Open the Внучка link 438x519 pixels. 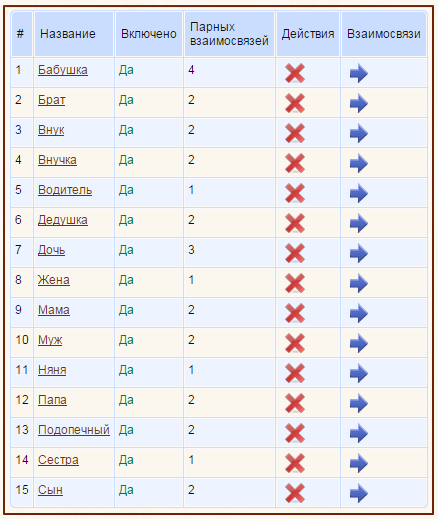coord(57,160)
